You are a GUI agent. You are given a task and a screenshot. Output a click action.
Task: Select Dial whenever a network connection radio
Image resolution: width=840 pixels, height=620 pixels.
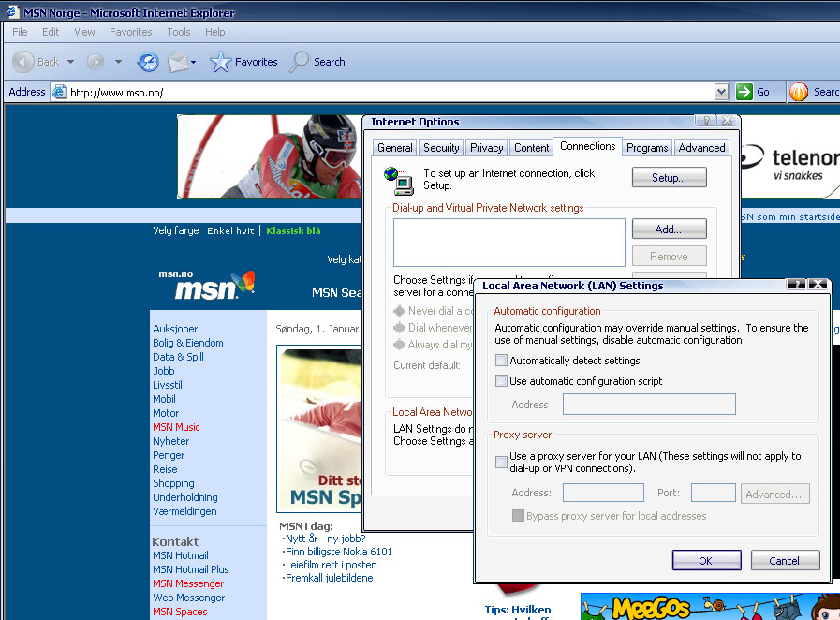(x=399, y=328)
